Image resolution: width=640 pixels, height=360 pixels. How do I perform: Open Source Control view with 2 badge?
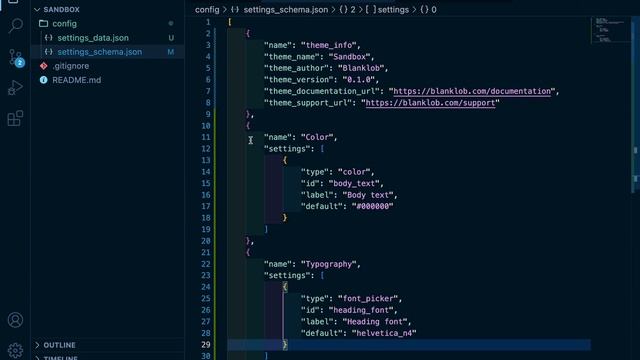click(16, 58)
